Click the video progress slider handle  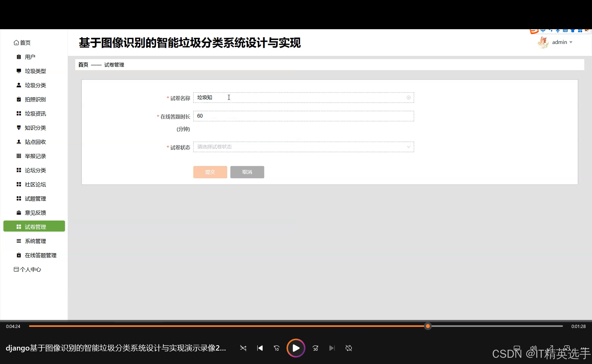pyautogui.click(x=428, y=326)
